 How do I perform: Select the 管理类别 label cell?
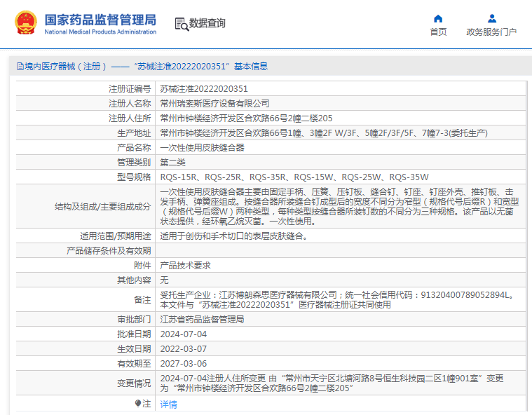pyautogui.click(x=134, y=162)
